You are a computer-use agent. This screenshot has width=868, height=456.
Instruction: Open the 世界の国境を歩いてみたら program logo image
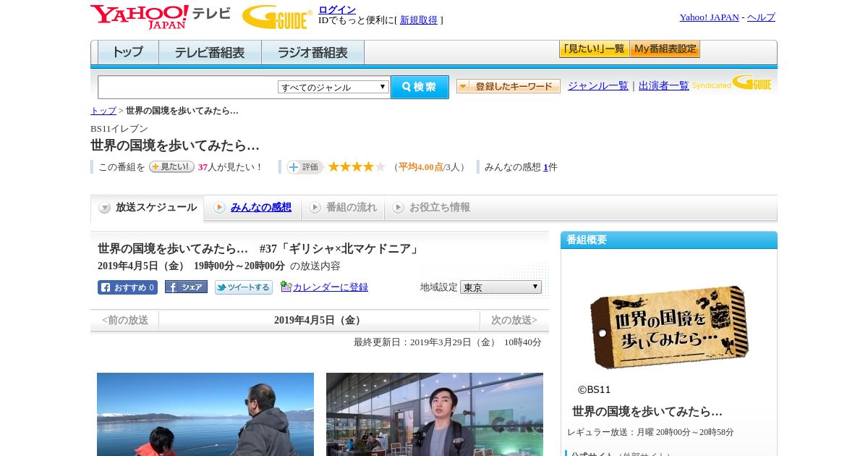point(669,326)
